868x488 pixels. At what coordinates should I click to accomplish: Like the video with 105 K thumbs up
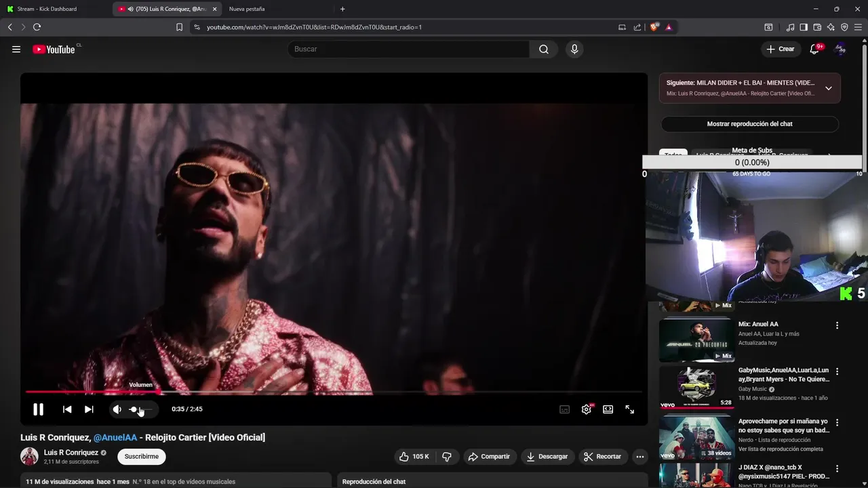click(414, 457)
